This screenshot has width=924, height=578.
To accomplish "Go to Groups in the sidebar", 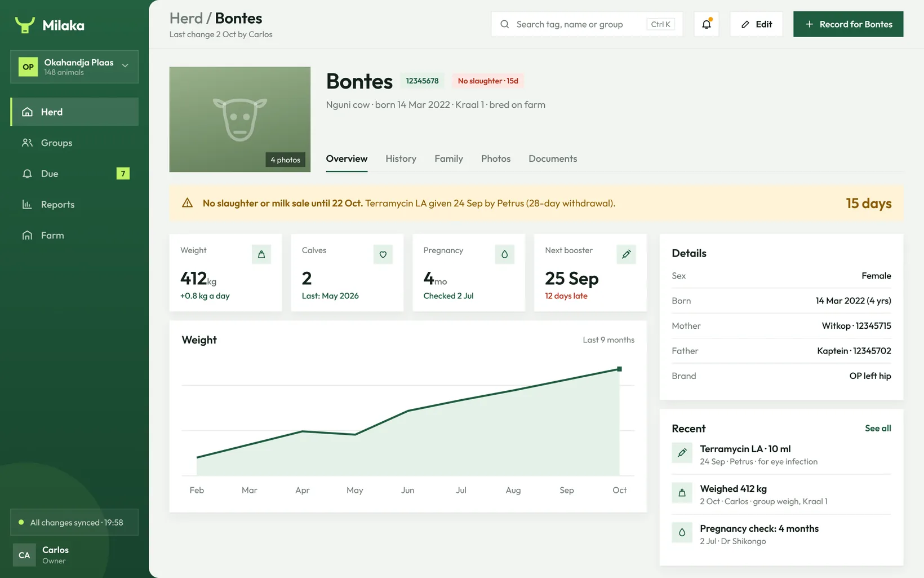I will coord(74,143).
